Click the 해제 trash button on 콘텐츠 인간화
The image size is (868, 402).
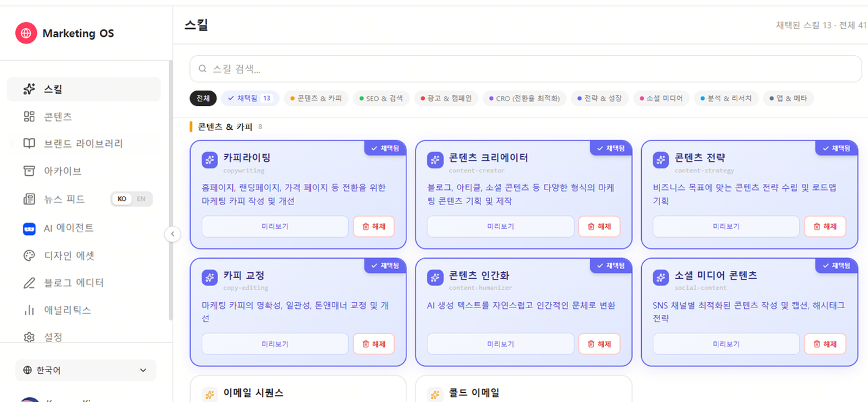pyautogui.click(x=599, y=344)
